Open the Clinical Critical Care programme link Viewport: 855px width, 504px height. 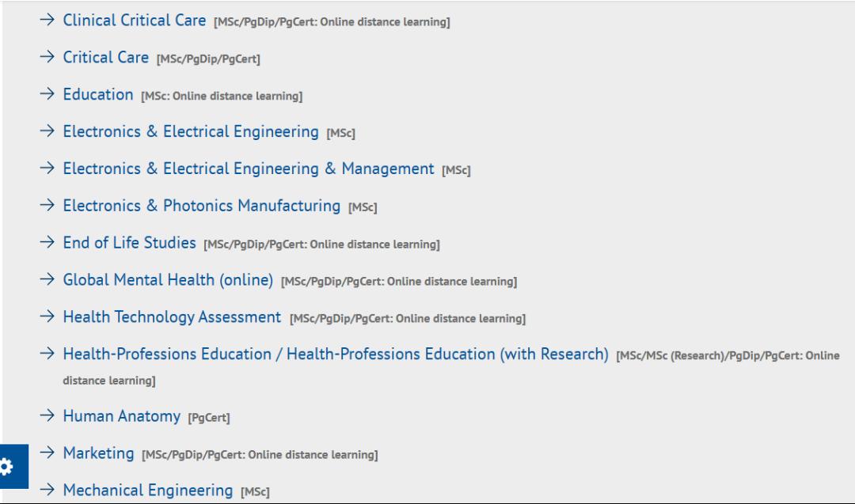pyautogui.click(x=135, y=21)
